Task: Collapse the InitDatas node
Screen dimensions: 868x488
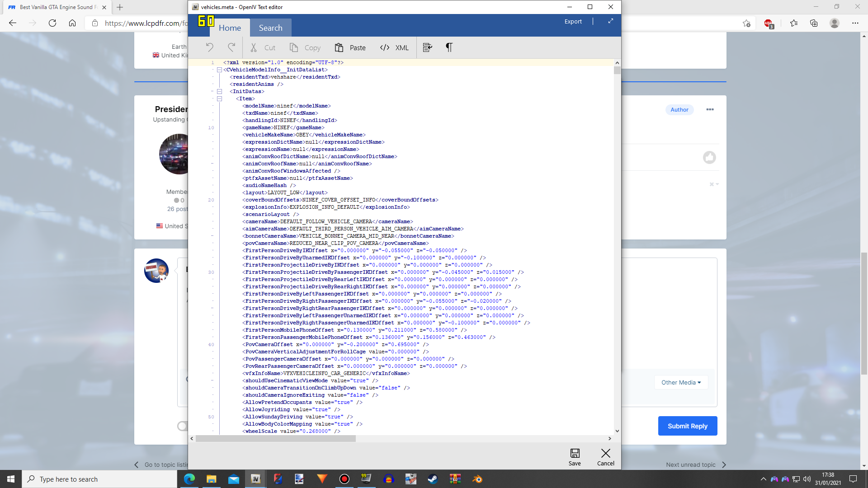Action: coord(219,91)
